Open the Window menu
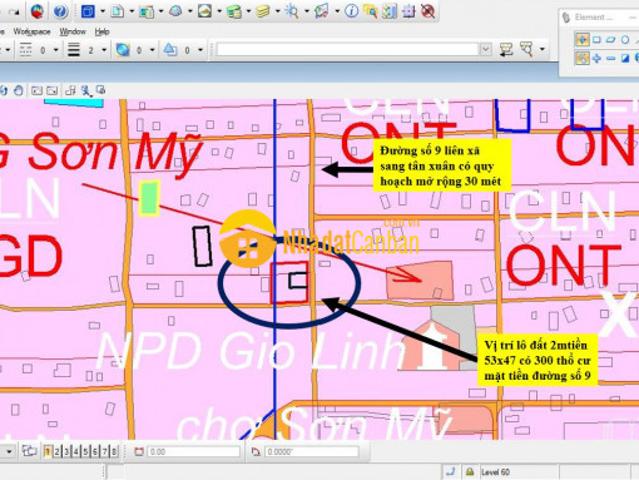The width and height of the screenshot is (639, 480). coord(72,31)
